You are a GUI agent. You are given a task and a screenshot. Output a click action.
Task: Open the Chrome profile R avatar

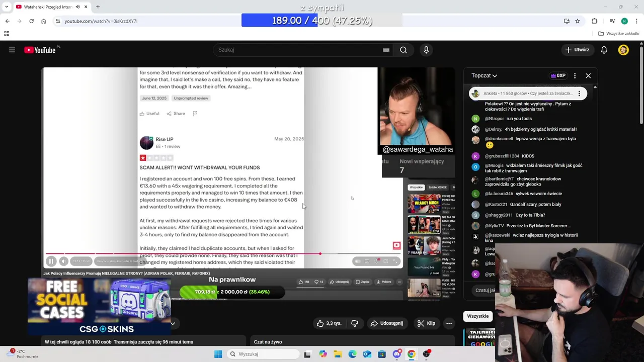624,21
